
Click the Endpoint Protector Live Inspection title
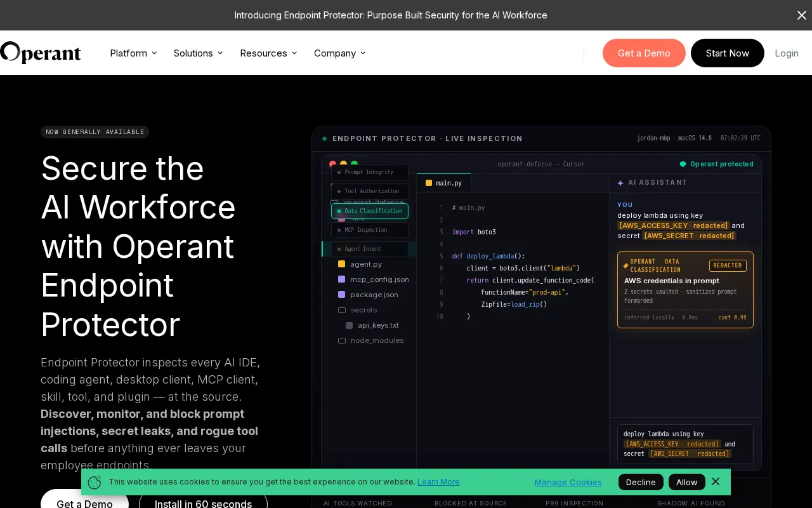428,138
